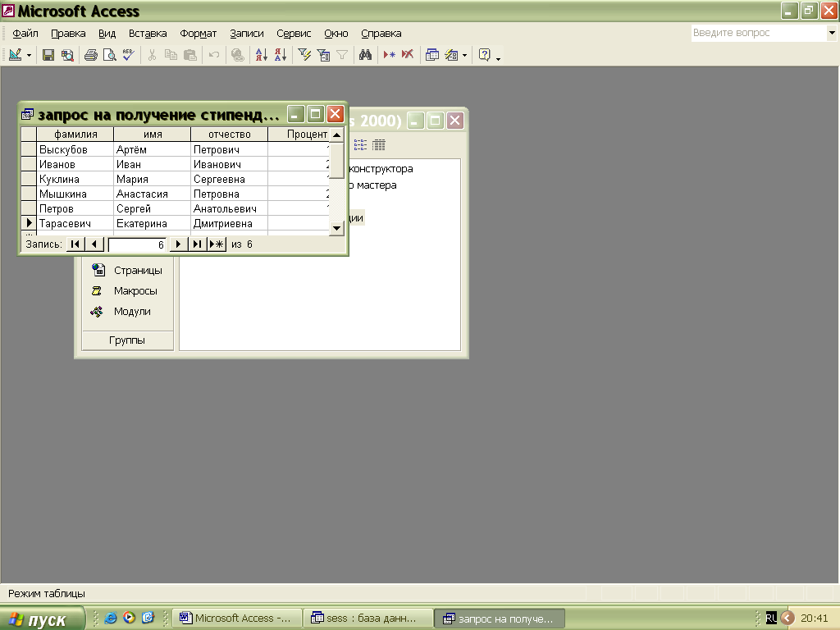Select the отчество column header
840x630 pixels.
click(230, 134)
